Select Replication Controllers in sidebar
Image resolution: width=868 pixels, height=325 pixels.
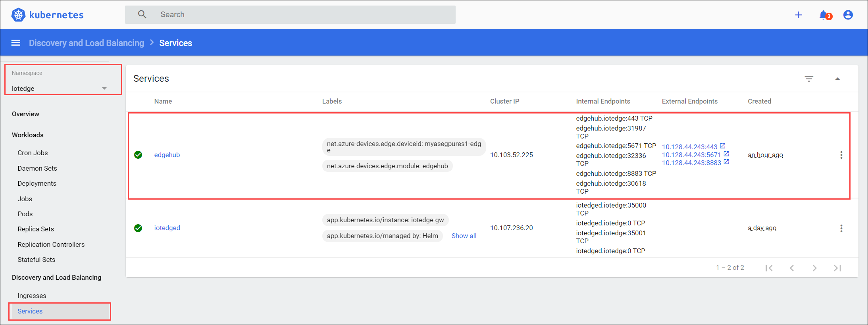pos(51,244)
